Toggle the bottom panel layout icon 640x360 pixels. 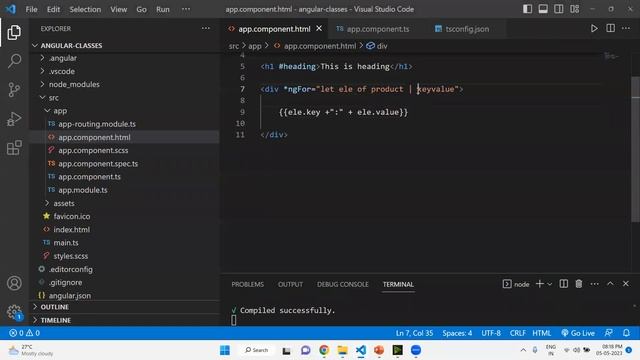pyautogui.click(x=543, y=9)
